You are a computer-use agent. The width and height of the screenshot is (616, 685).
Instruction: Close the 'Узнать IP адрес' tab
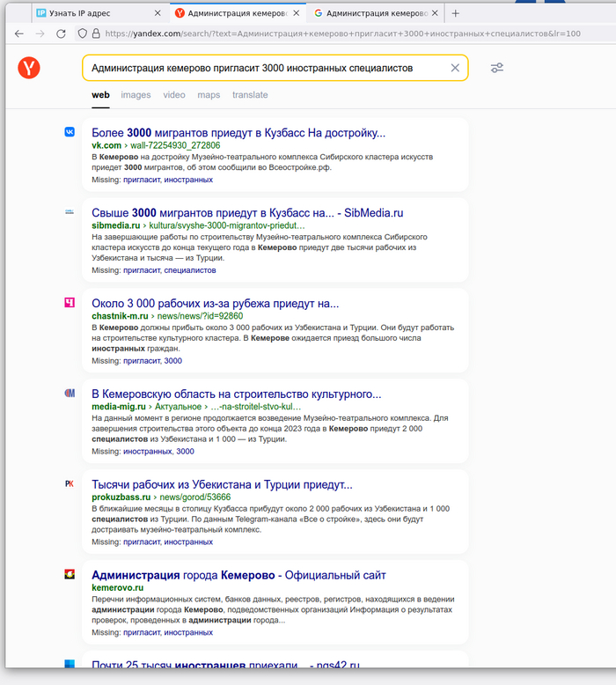click(x=158, y=13)
